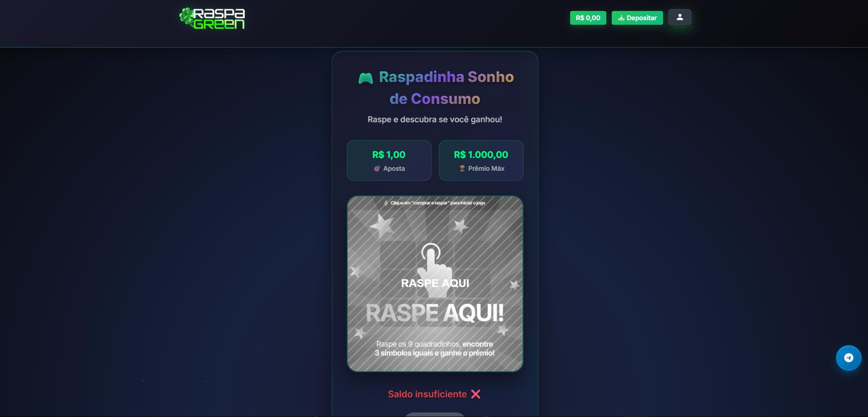Click the Telegram support floating icon
This screenshot has height=417, width=868.
point(848,358)
